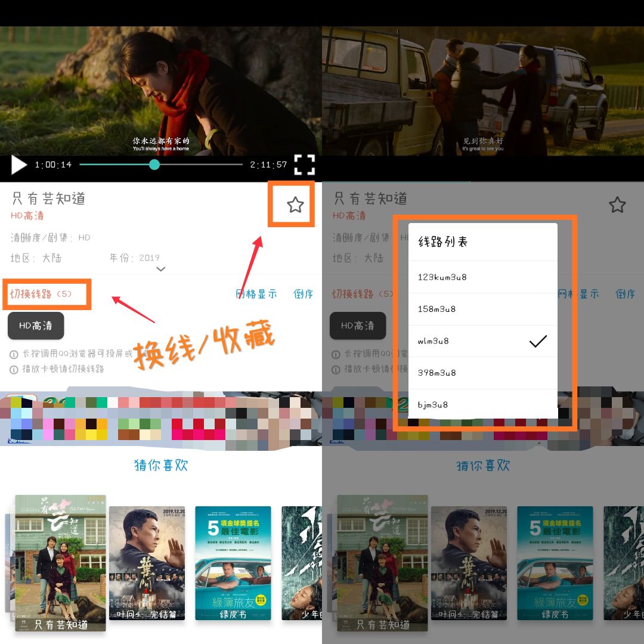Choose 158m3u8 in the line list
This screenshot has width=644, height=644.
(482, 309)
